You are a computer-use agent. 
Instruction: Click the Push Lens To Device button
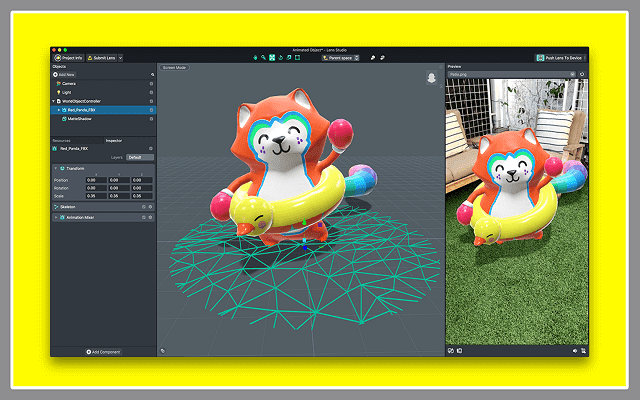pos(559,58)
